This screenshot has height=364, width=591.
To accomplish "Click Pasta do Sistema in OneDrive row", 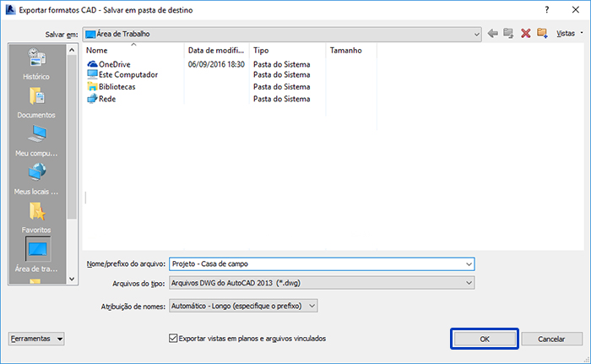I will pyautogui.click(x=281, y=64).
